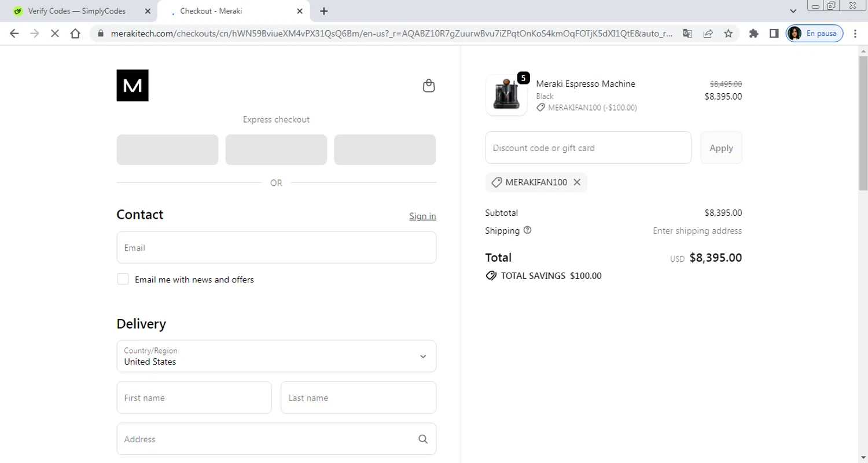Image resolution: width=868 pixels, height=463 pixels.
Task: Click the 'Enter shipping address' text
Action: (x=697, y=230)
